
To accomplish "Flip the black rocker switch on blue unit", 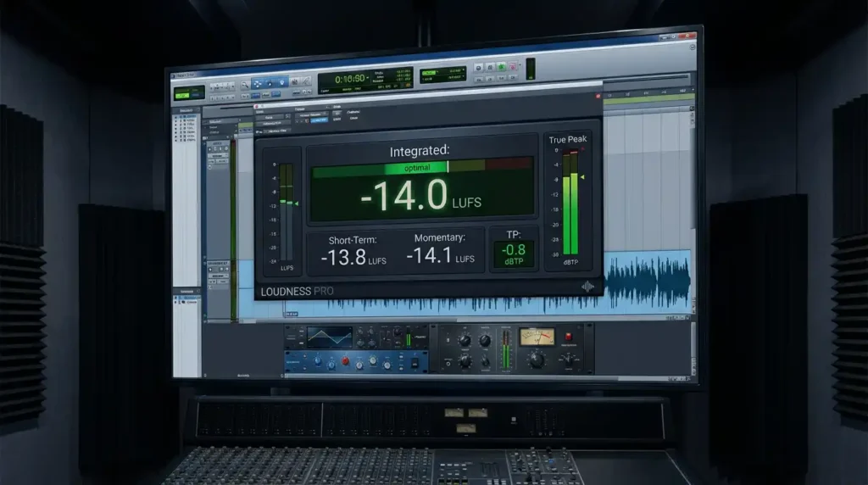I will [414, 363].
